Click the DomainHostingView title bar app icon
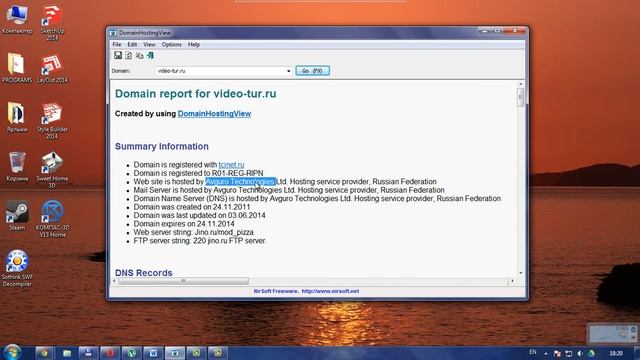 (x=113, y=33)
